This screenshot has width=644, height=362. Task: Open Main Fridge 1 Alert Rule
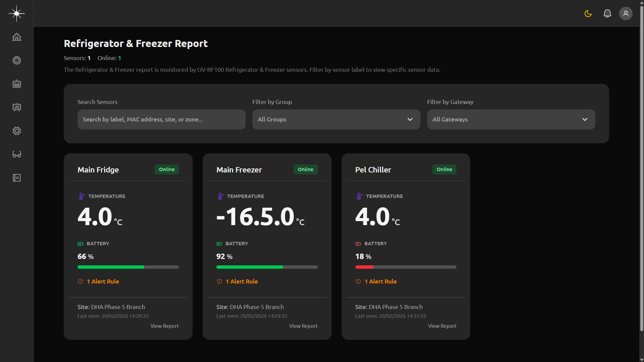pos(103,281)
